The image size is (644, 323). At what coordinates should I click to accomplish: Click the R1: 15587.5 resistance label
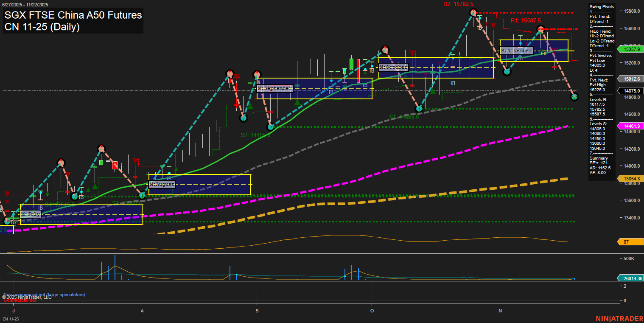click(x=526, y=20)
